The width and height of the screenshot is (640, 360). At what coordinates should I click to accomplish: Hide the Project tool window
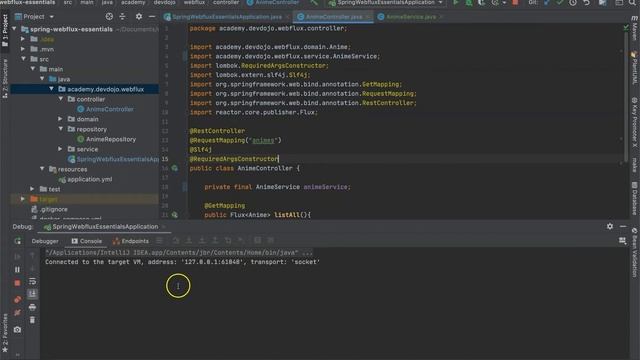(x=152, y=17)
